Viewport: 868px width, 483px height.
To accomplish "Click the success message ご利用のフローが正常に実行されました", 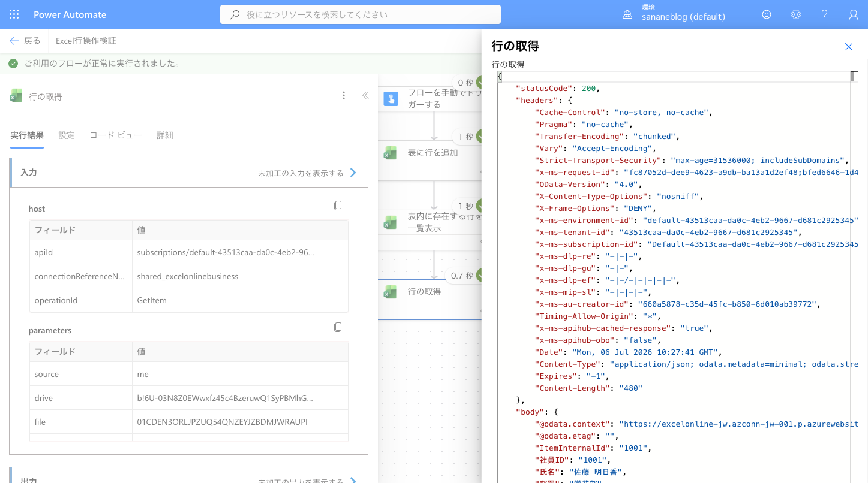I will [x=103, y=64].
